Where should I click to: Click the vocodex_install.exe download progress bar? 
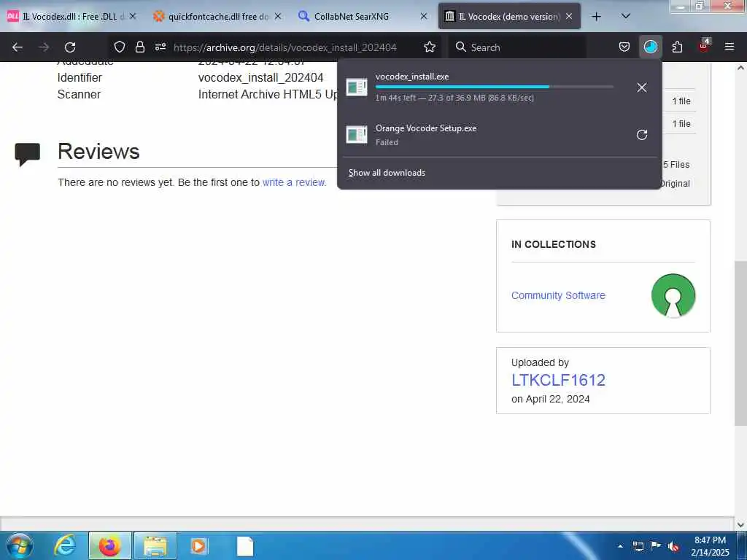(x=494, y=87)
